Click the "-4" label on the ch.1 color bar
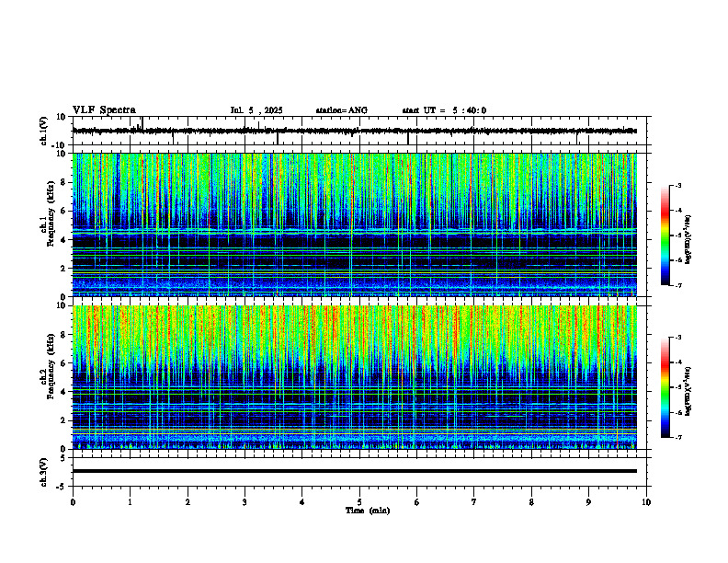Image resolution: width=728 pixels, height=563 pixels. pos(678,211)
